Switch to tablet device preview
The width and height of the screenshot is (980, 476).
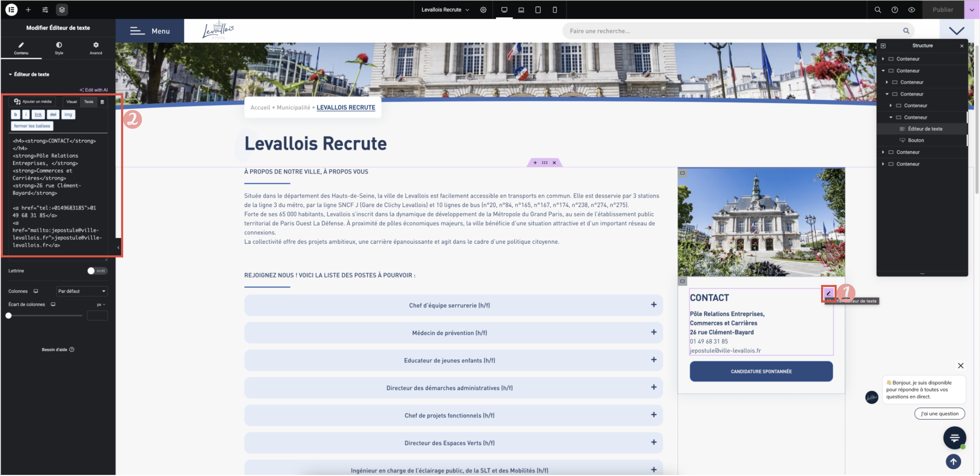(x=537, y=9)
